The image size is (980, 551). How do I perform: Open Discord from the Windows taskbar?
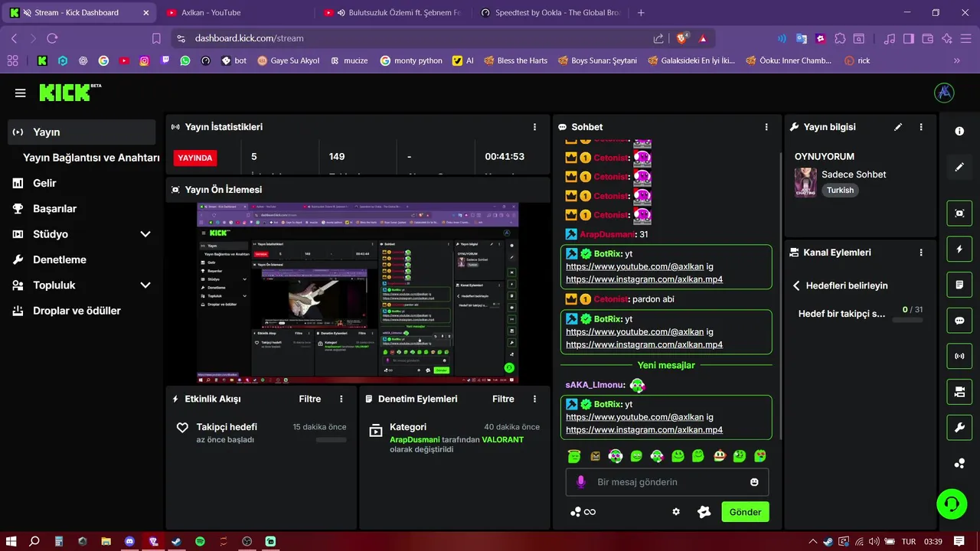pyautogui.click(x=129, y=541)
